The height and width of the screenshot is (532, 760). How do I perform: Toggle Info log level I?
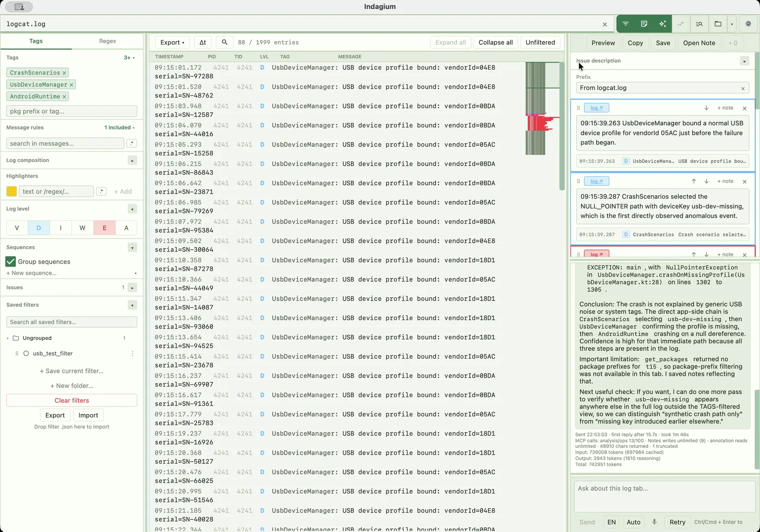pyautogui.click(x=61, y=228)
